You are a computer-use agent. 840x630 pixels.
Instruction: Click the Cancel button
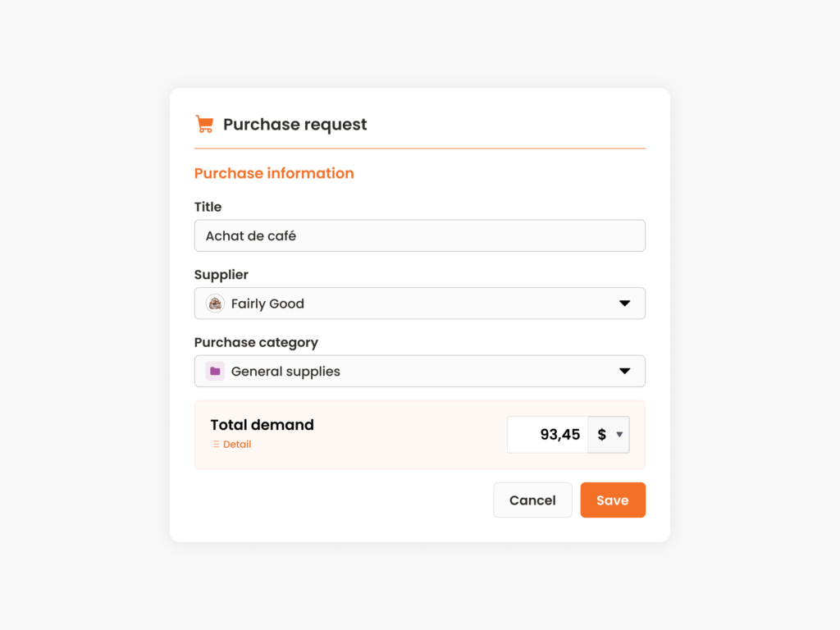click(532, 500)
